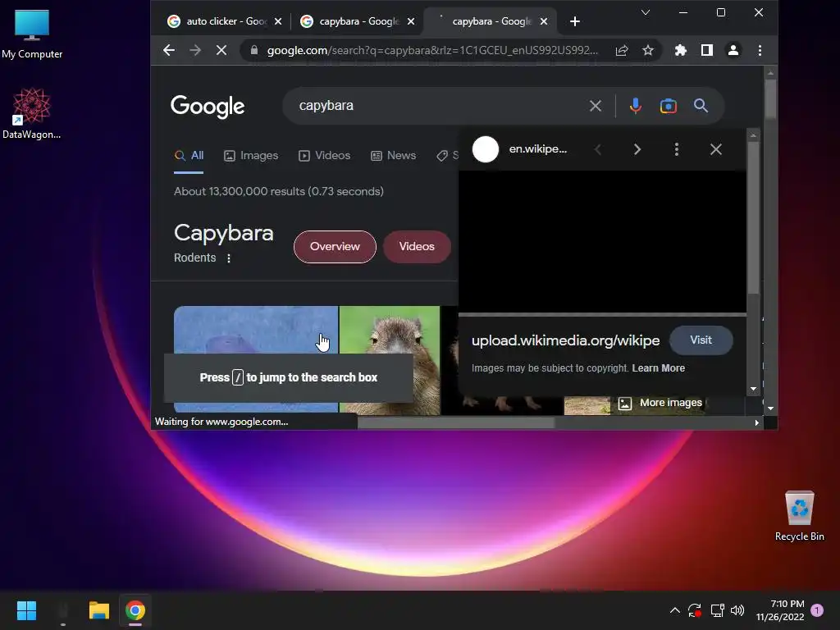Viewport: 840px width, 630px height.
Task: Click the volume speaker tray icon
Action: tap(737, 610)
